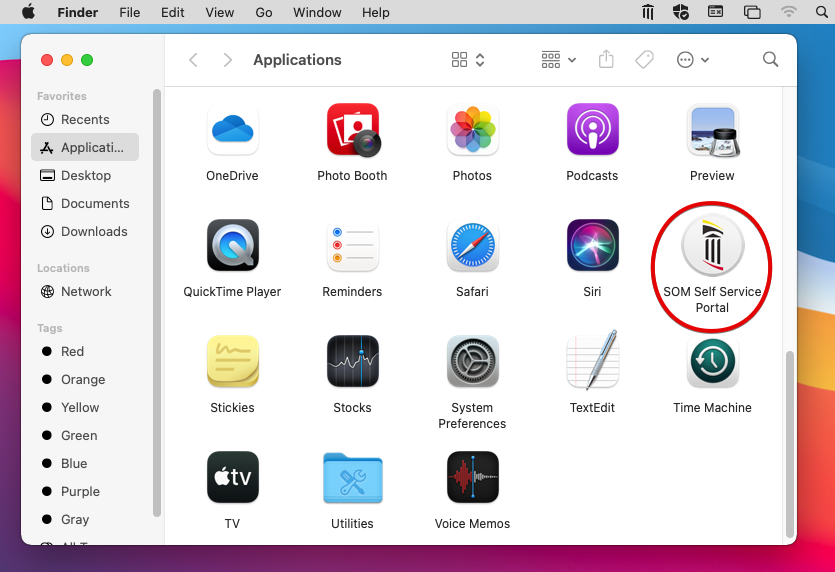835x572 pixels.
Task: Select the Stickies app
Action: (232, 363)
